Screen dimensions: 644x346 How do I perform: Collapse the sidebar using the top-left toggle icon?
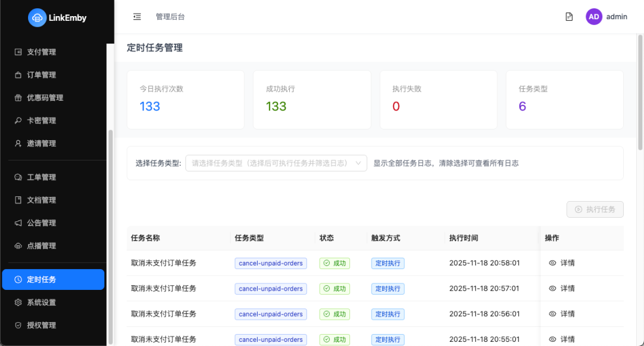(x=137, y=16)
